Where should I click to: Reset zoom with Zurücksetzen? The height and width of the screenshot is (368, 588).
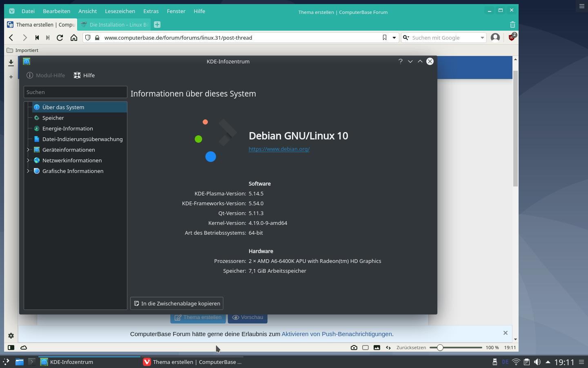click(x=411, y=348)
